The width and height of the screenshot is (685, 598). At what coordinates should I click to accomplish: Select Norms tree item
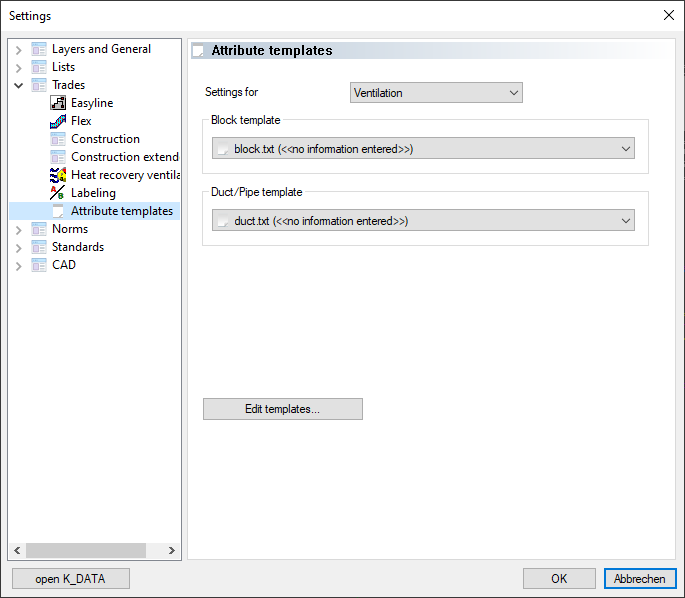(70, 229)
